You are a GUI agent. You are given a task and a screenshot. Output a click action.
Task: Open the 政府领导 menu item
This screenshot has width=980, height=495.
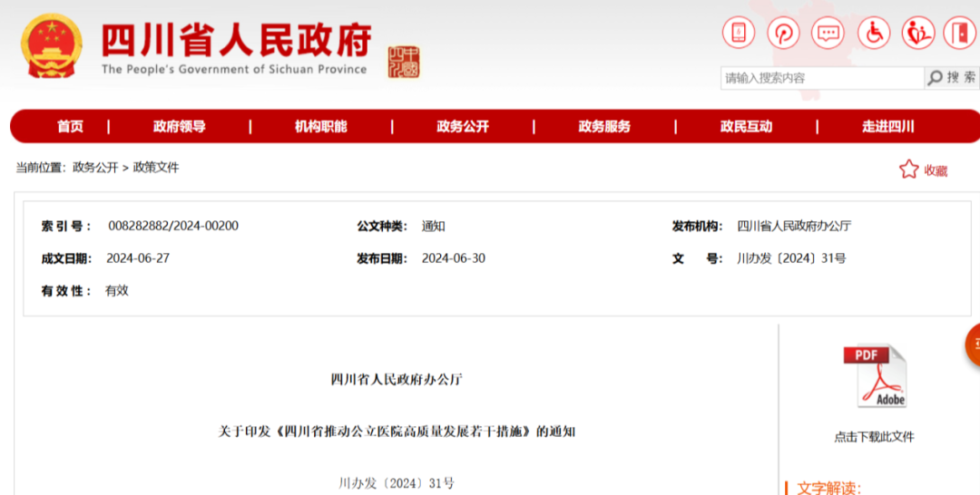tap(180, 127)
